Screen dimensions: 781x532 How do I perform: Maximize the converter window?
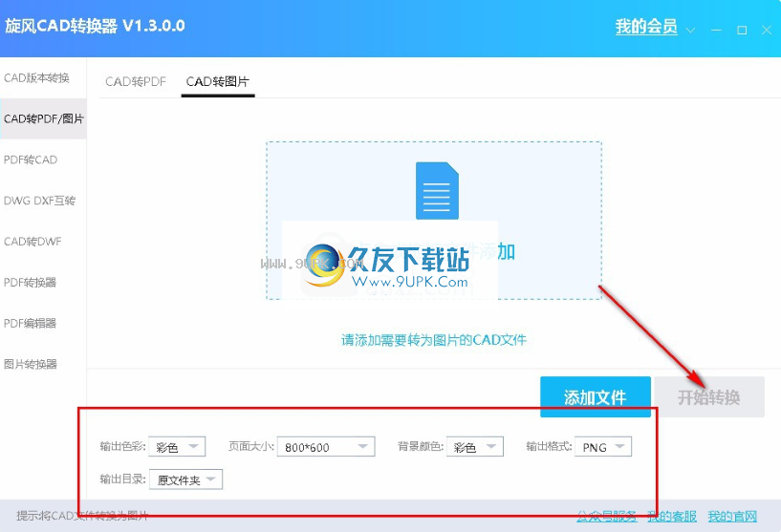click(x=742, y=31)
